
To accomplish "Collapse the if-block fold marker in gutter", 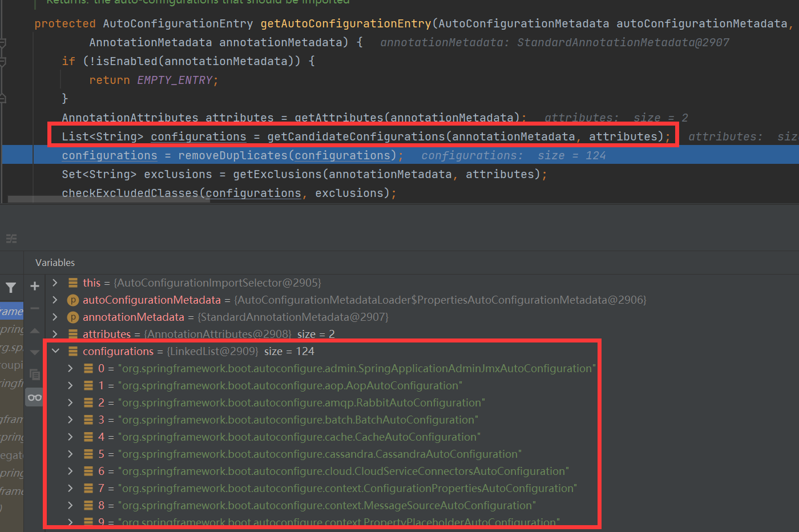I will (x=3, y=61).
